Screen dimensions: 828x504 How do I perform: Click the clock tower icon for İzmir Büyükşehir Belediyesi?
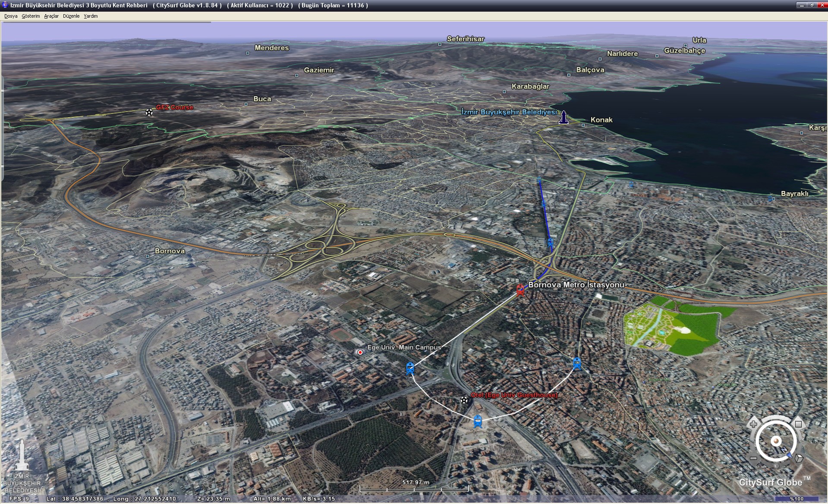[x=564, y=117]
